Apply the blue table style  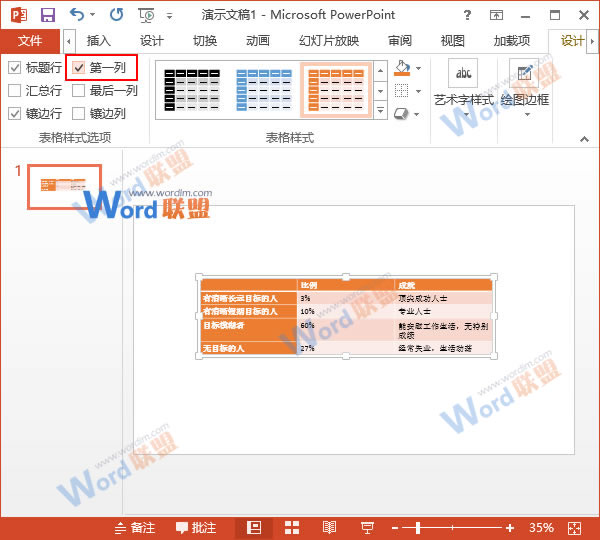pyautogui.click(x=264, y=90)
